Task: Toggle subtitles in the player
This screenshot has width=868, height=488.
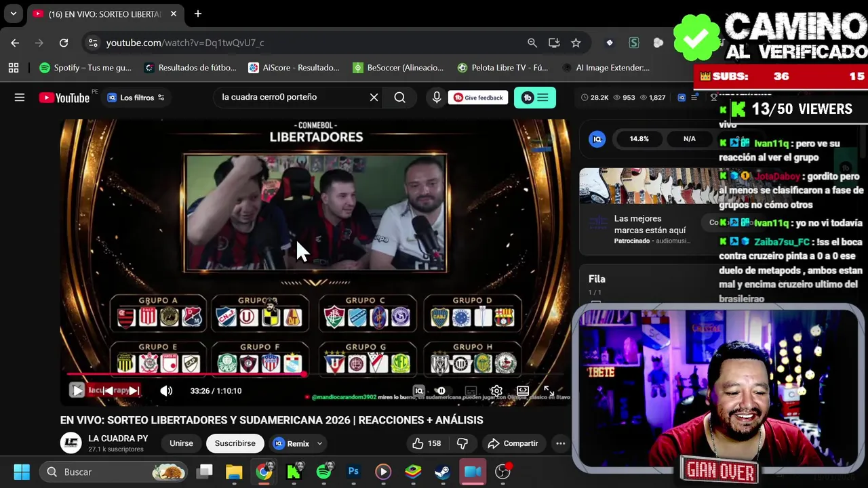Action: point(471,390)
